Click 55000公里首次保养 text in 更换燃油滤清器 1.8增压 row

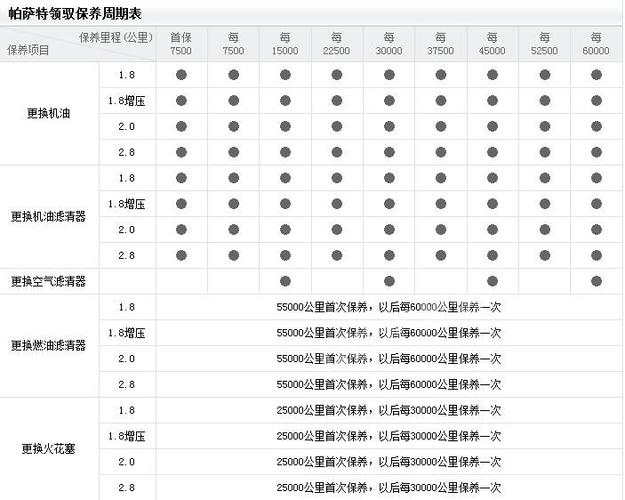(x=322, y=333)
